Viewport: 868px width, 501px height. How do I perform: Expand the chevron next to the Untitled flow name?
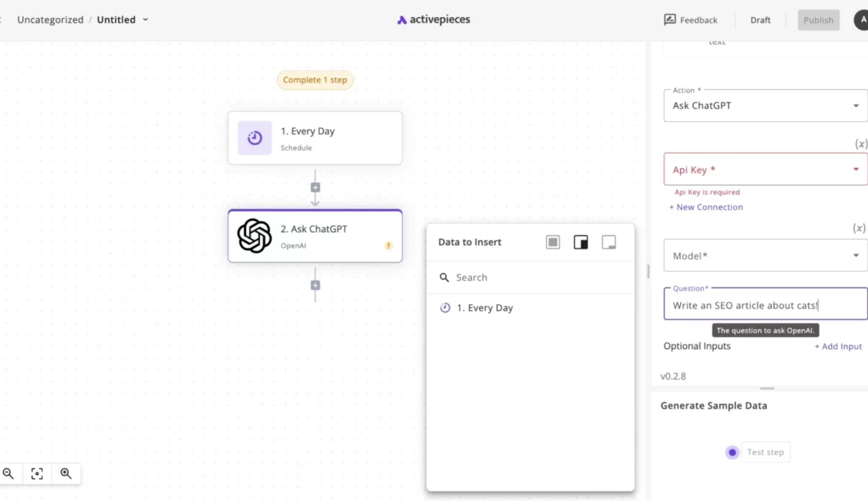[x=145, y=19]
